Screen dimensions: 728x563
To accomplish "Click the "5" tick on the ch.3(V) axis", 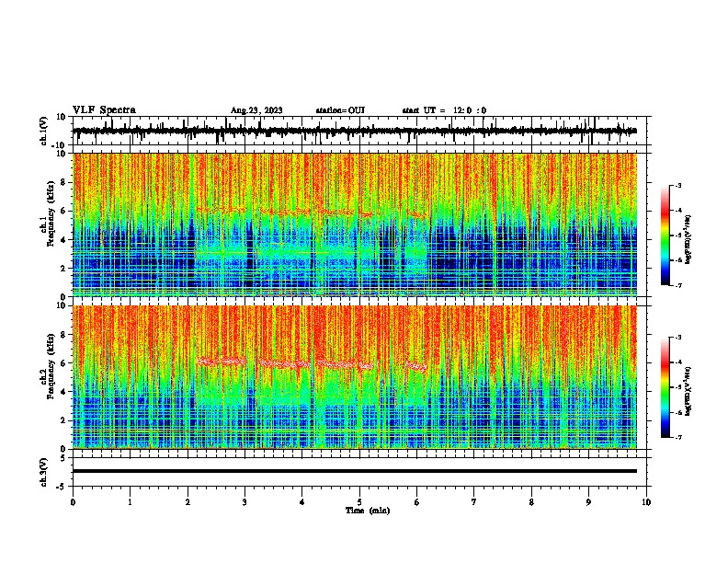I will click(x=64, y=458).
